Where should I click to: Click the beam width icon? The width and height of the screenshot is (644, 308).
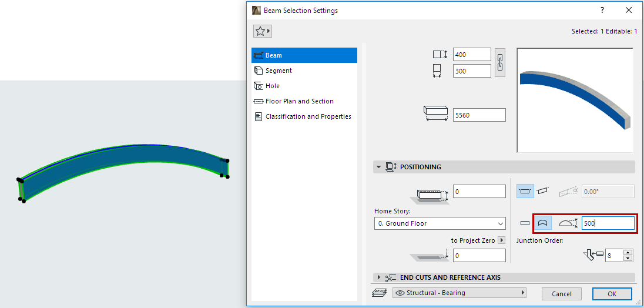[x=437, y=71]
